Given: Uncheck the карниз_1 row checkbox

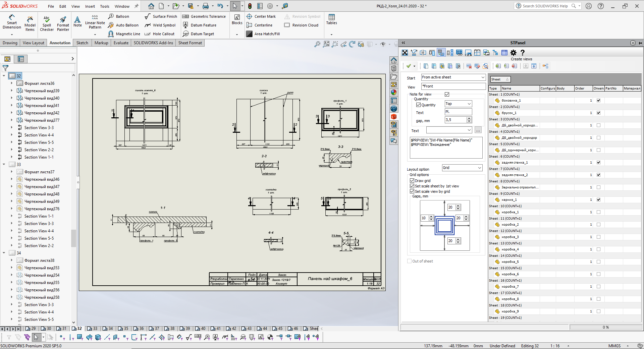Looking at the screenshot, I should pyautogui.click(x=598, y=200).
